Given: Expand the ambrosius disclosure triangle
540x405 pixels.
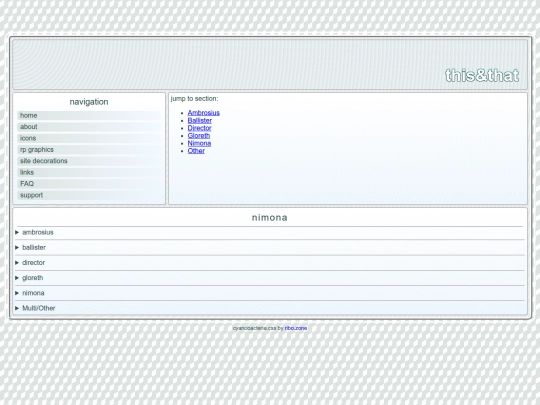Looking at the screenshot, I should pyautogui.click(x=17, y=232).
